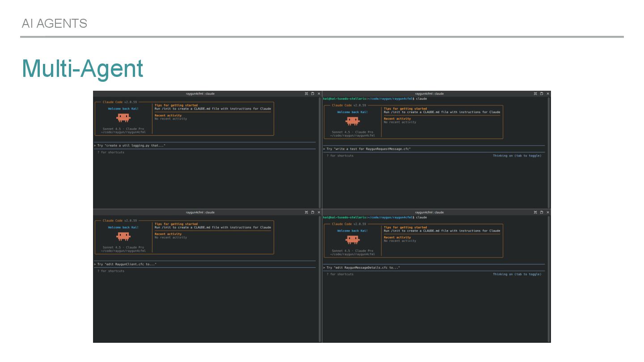Image resolution: width=644 pixels, height=362 pixels.
Task: Detach the bottom-right terminal pane
Action: click(542, 212)
